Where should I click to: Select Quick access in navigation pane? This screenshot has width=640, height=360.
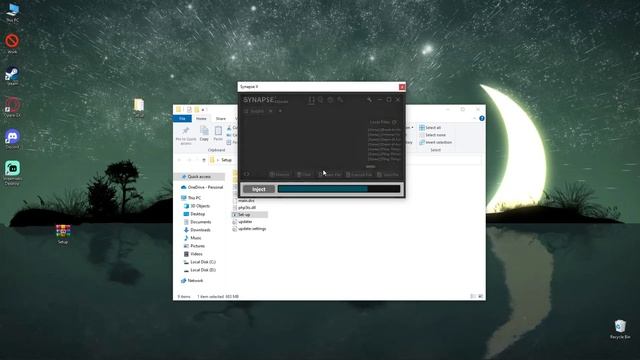click(x=199, y=177)
